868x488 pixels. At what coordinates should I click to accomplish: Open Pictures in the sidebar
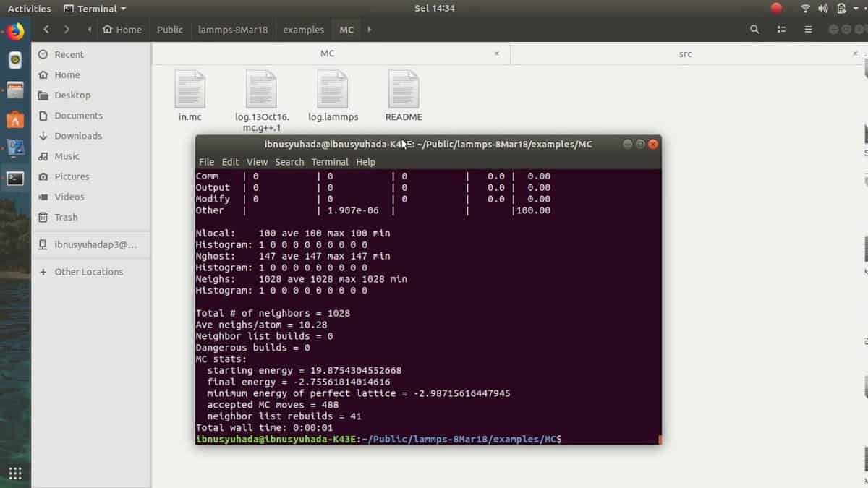coord(91,176)
